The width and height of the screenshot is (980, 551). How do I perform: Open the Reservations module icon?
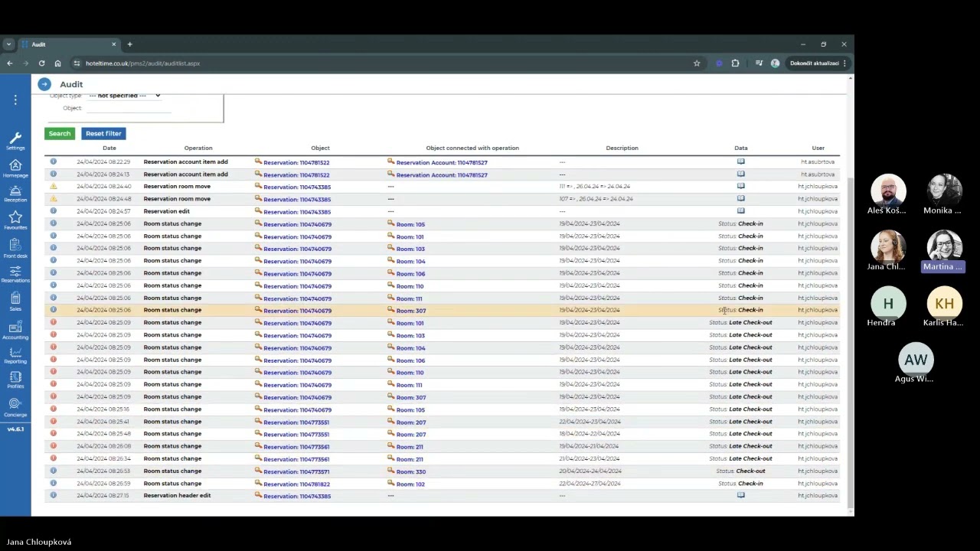click(x=15, y=274)
